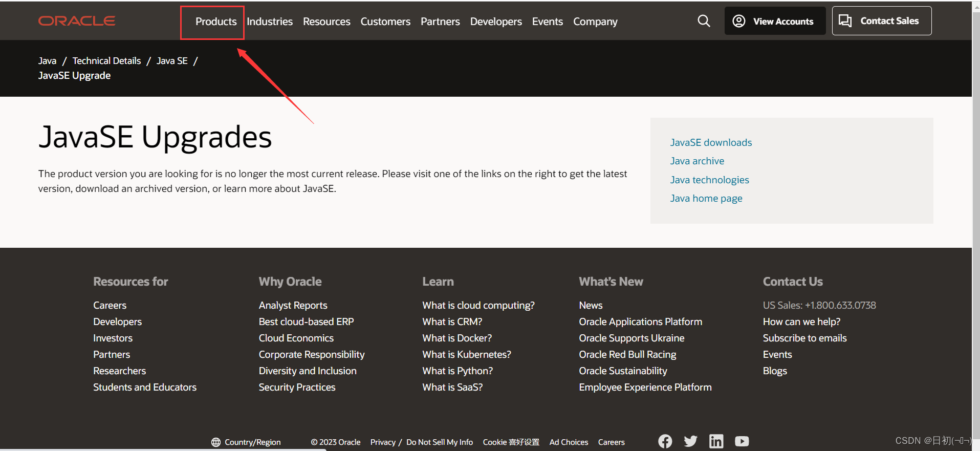Open Researchers footer link
This screenshot has height=451, width=980.
tap(119, 371)
